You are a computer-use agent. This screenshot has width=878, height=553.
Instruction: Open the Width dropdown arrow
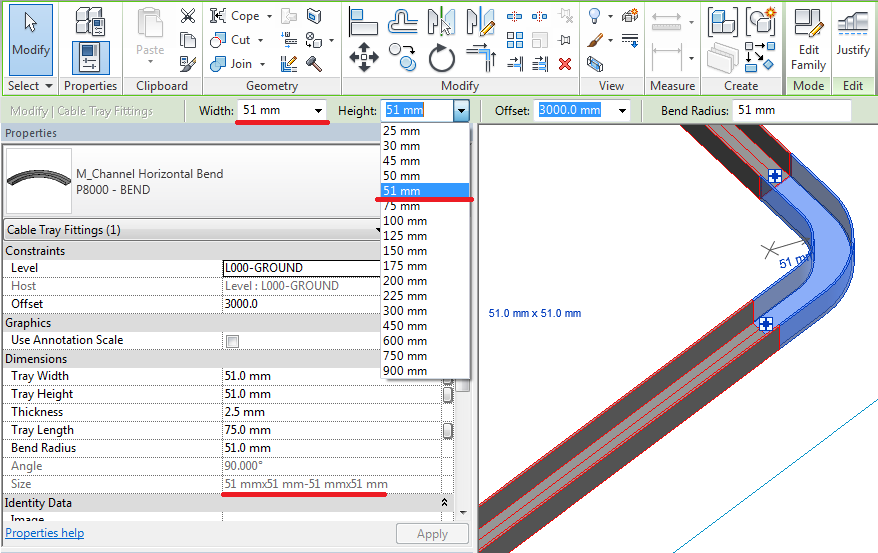tap(318, 111)
